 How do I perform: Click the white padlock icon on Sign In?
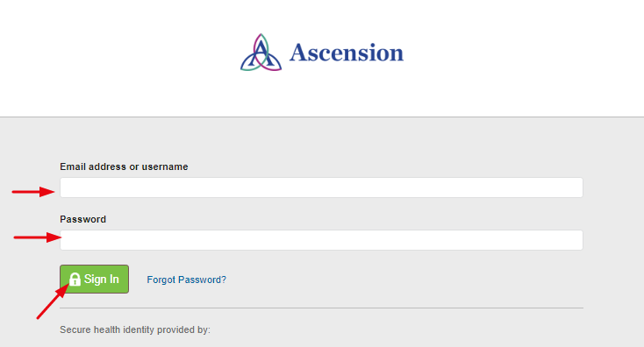75,279
